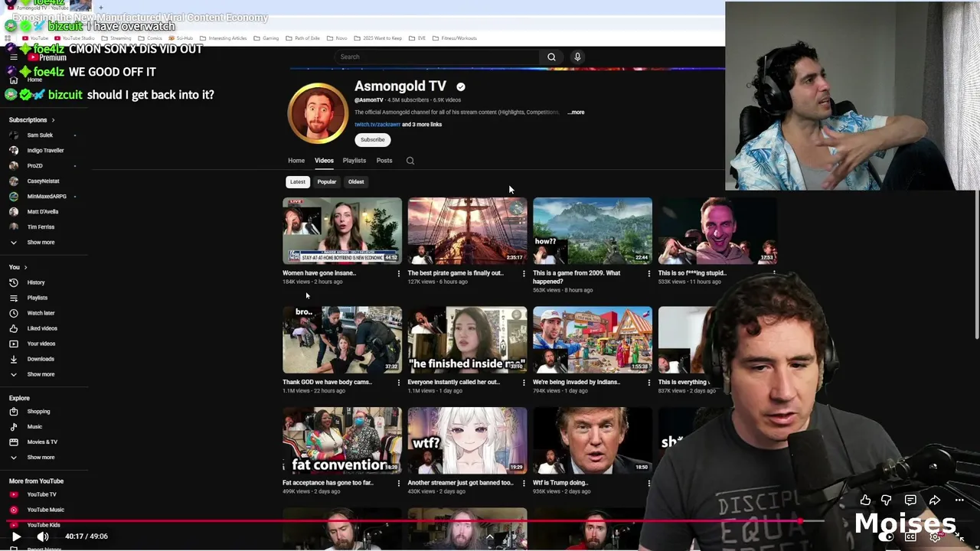Image resolution: width=980 pixels, height=551 pixels.
Task: Click the share arrow icon in the player
Action: [935, 500]
